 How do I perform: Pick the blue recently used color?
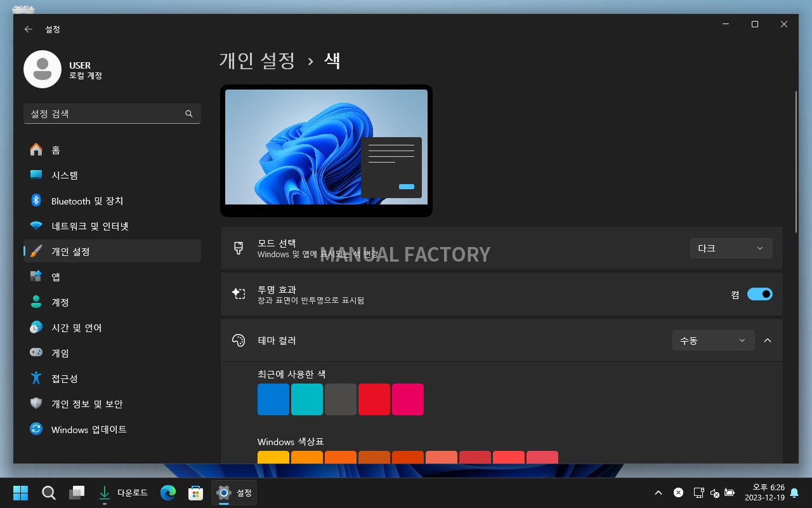[273, 399]
